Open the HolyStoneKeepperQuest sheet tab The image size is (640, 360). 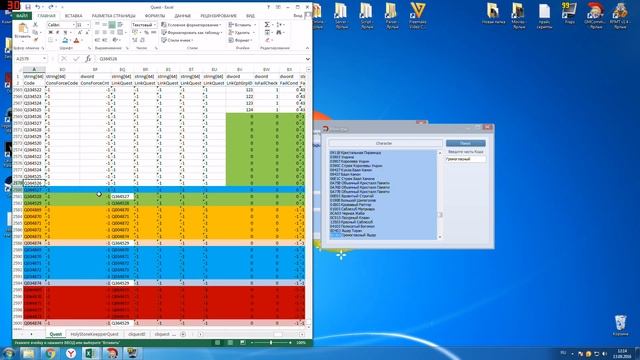[94, 334]
